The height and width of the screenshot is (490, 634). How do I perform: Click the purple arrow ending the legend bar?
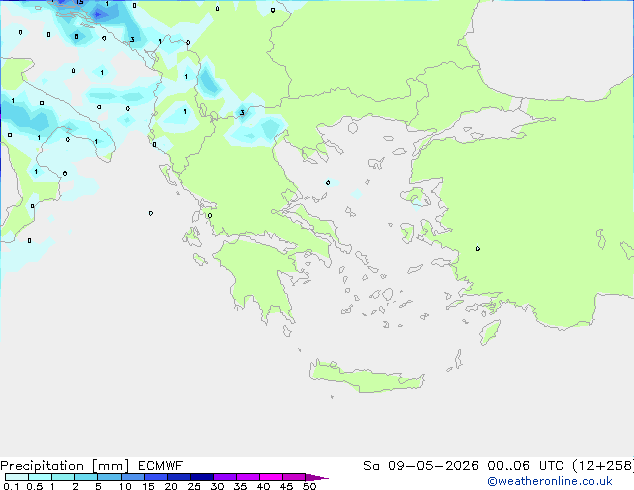(x=317, y=477)
